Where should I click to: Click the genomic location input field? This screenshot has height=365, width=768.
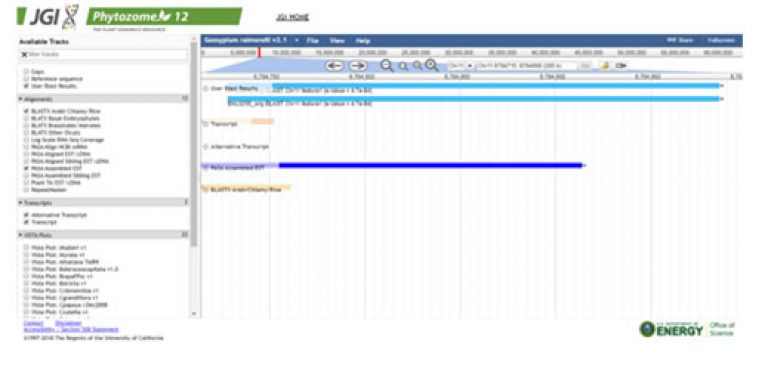526,65
